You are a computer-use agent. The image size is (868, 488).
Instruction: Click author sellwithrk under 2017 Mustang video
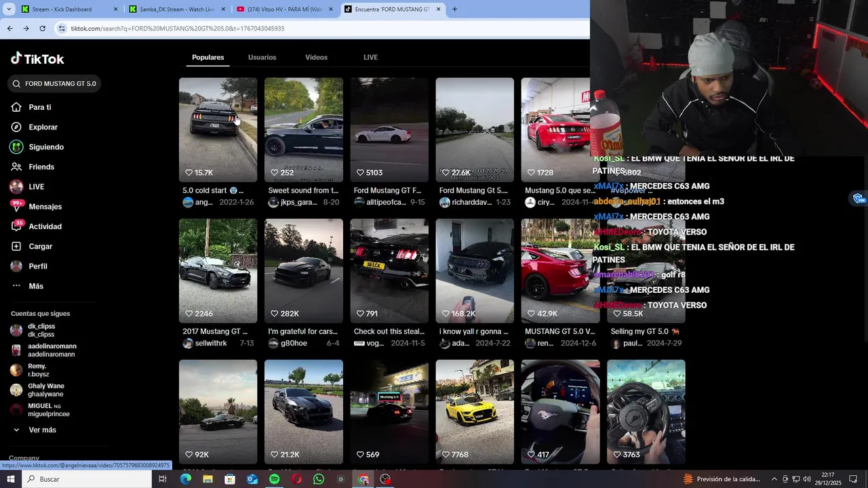pos(211,344)
